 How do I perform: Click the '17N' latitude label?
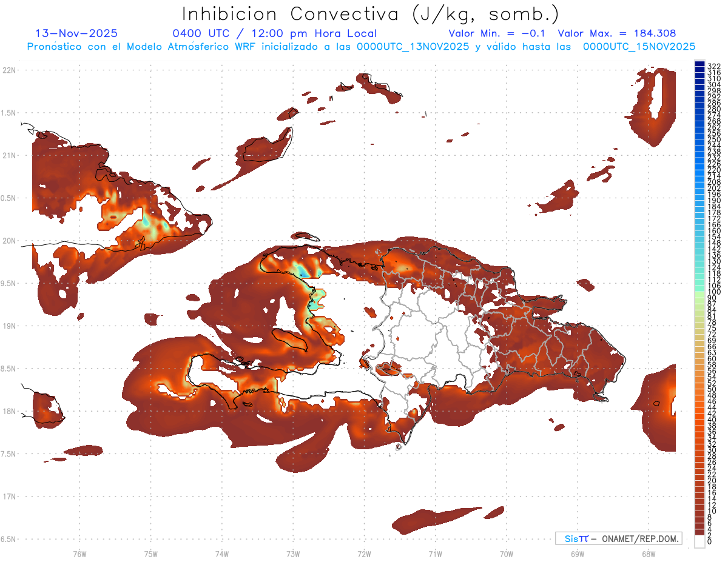point(10,496)
